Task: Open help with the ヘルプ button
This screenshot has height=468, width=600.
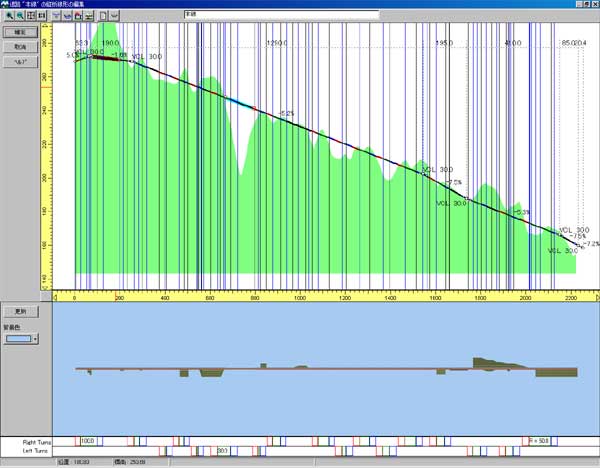Action: [x=20, y=62]
